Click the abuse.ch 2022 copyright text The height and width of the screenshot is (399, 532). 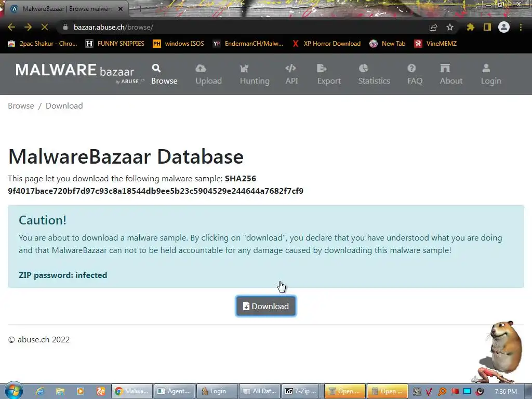tap(38, 340)
